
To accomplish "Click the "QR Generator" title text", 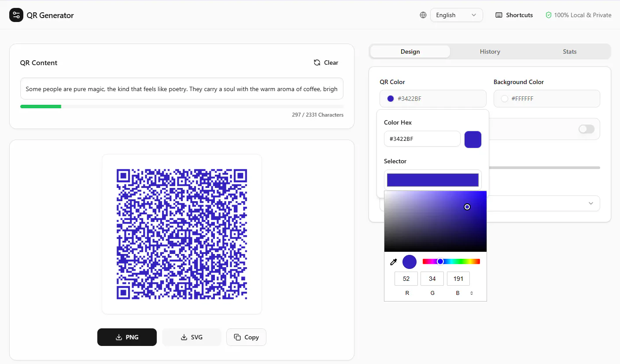I will [50, 15].
